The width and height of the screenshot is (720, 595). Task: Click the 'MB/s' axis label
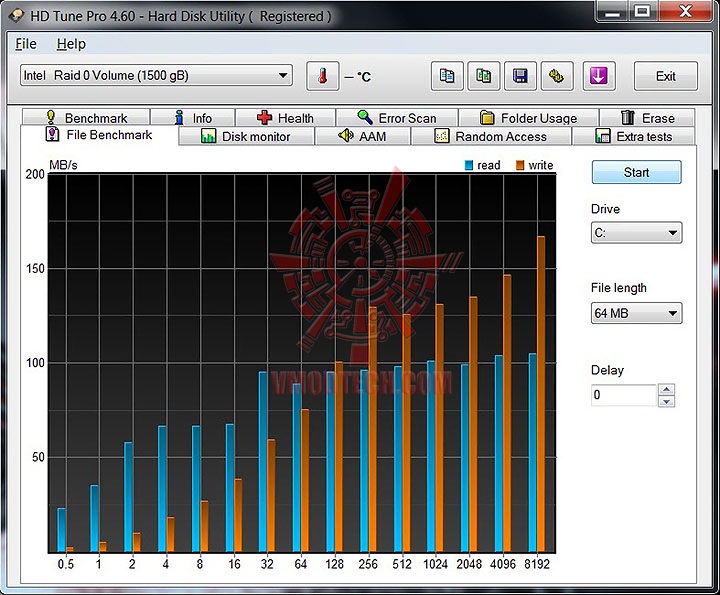pos(63,165)
